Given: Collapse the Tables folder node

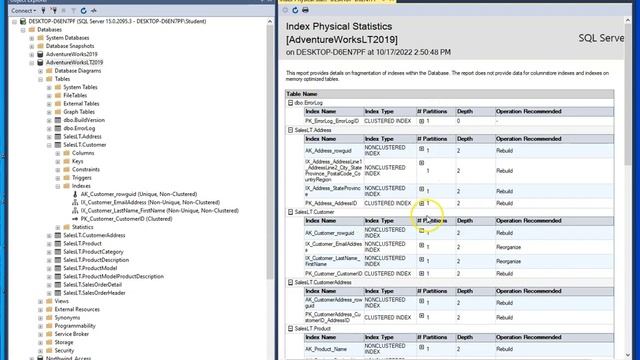Looking at the screenshot, I should 40,79.
